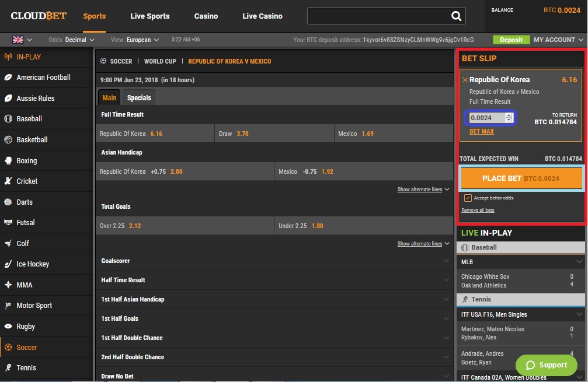Toggle Accept better odds checkbox

tap(468, 198)
